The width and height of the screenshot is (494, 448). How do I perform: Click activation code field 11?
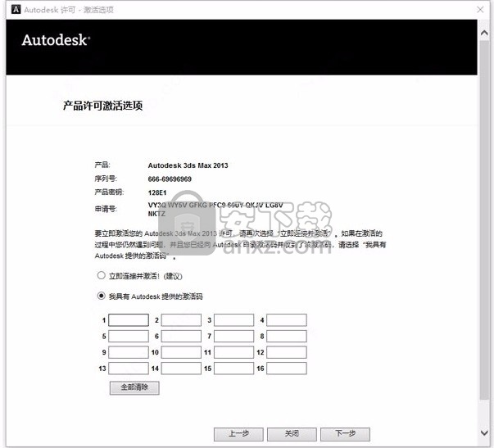pyautogui.click(x=233, y=352)
